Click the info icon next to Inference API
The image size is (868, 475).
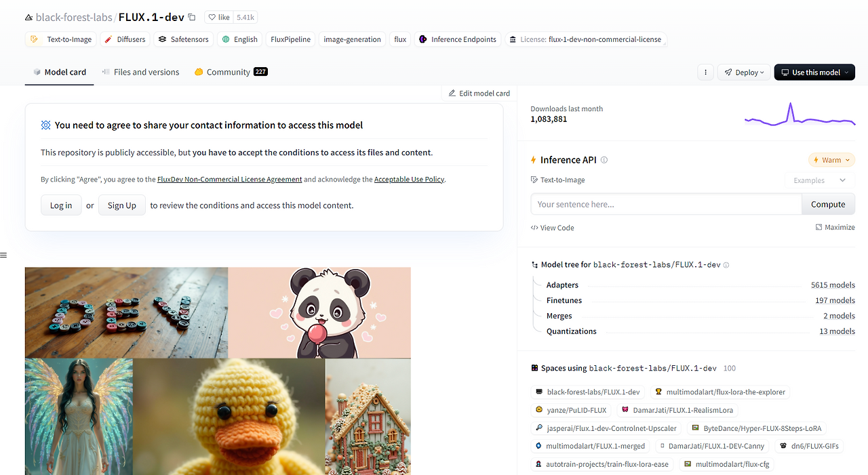pos(604,160)
